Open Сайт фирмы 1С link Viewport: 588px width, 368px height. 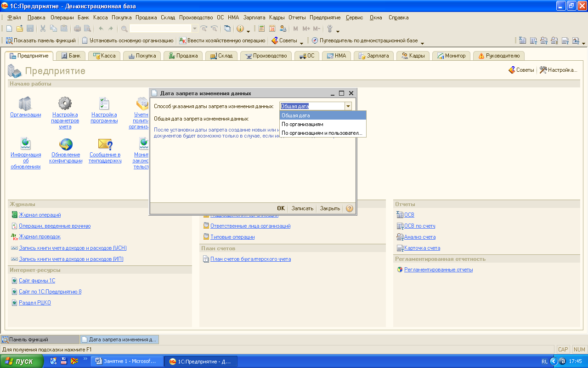[x=37, y=281]
